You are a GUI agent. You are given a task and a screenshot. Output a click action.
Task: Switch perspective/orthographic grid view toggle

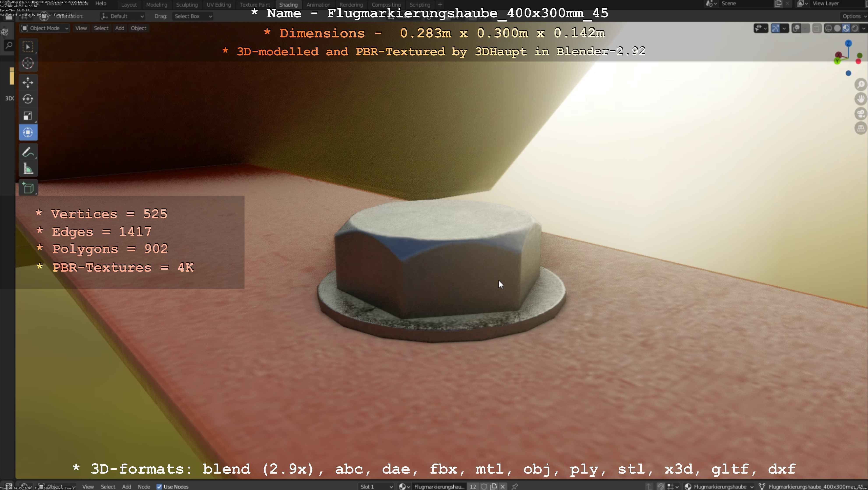coord(861,128)
